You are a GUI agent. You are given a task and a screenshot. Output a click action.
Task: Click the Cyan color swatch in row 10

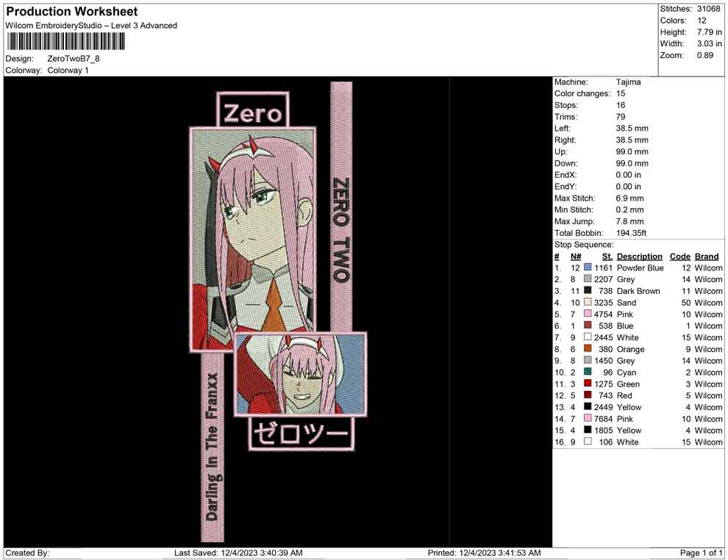coord(588,372)
